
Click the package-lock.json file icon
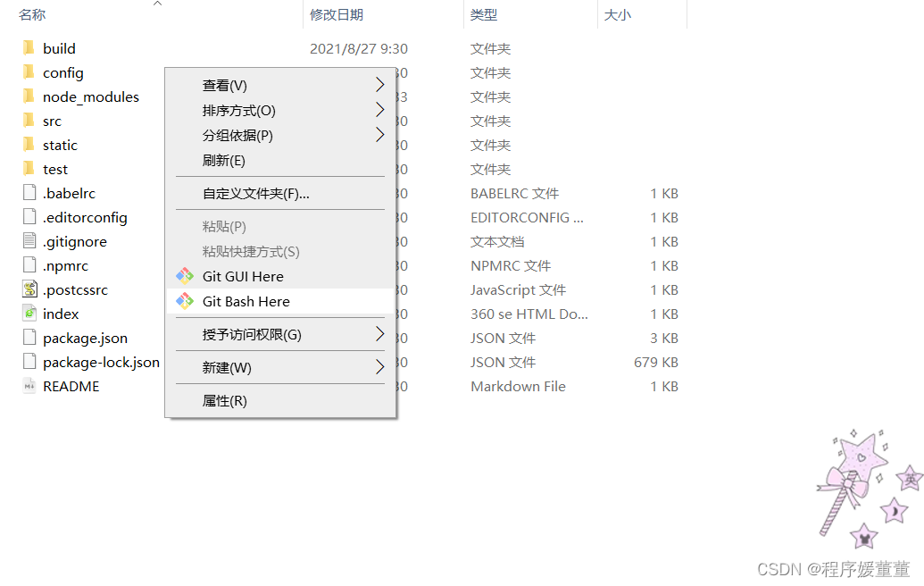(29, 362)
